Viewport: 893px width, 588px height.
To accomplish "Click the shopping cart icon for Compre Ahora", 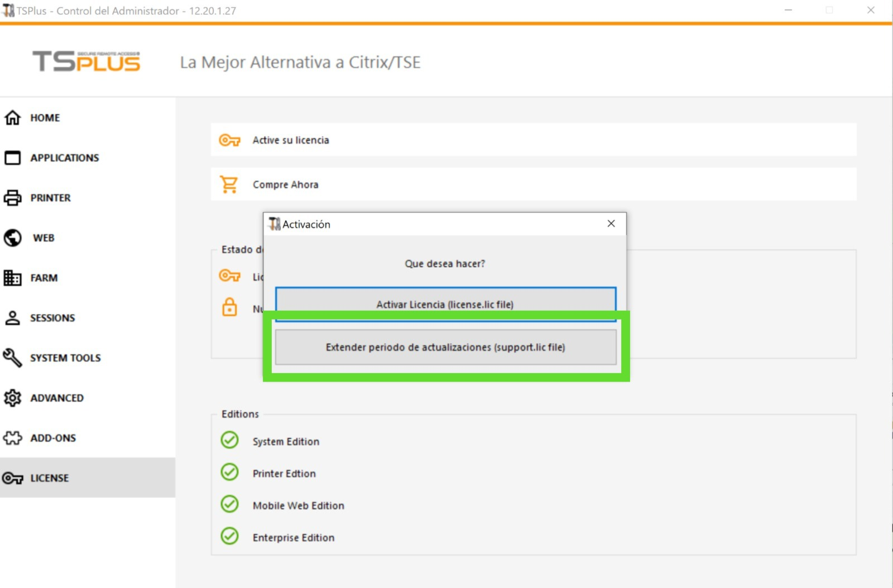I will pyautogui.click(x=229, y=185).
